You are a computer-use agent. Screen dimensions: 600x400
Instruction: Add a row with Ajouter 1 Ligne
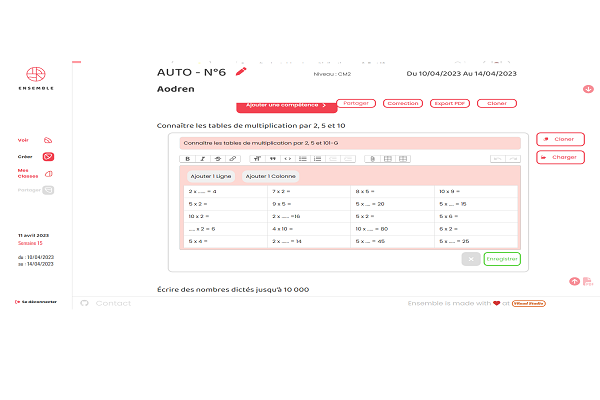[211, 176]
